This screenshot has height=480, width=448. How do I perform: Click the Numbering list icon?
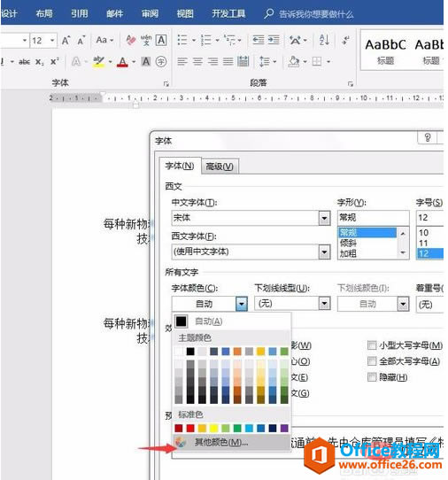tap(205, 40)
